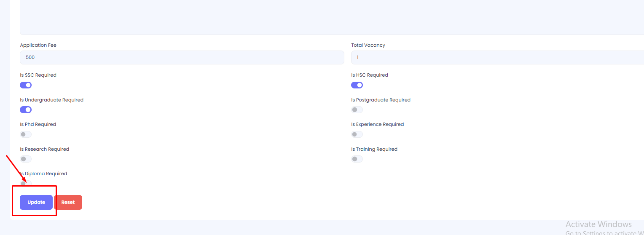Toggle off Is Undergraduate Required
The image size is (644, 235).
pyautogui.click(x=26, y=110)
